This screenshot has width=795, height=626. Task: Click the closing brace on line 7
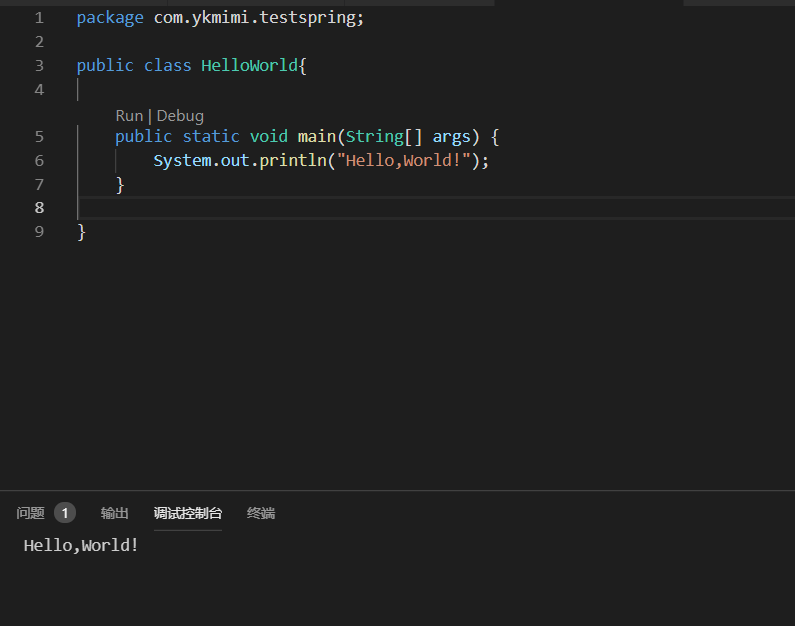[x=120, y=185]
